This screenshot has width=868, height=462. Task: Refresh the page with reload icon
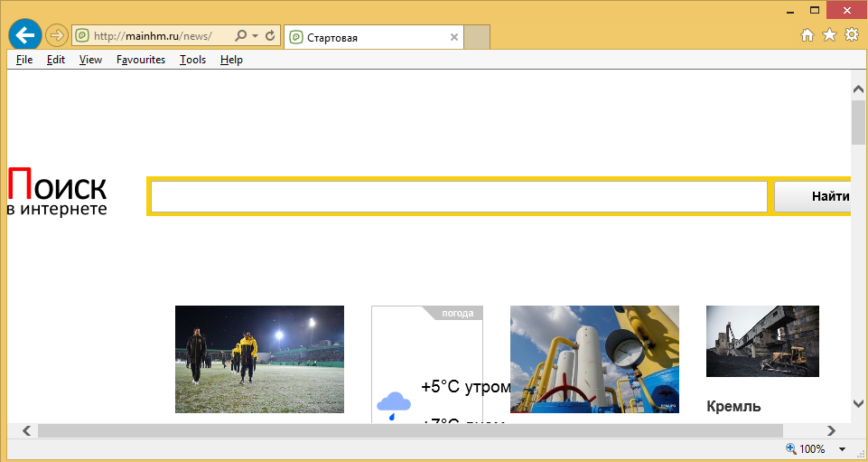(269, 36)
